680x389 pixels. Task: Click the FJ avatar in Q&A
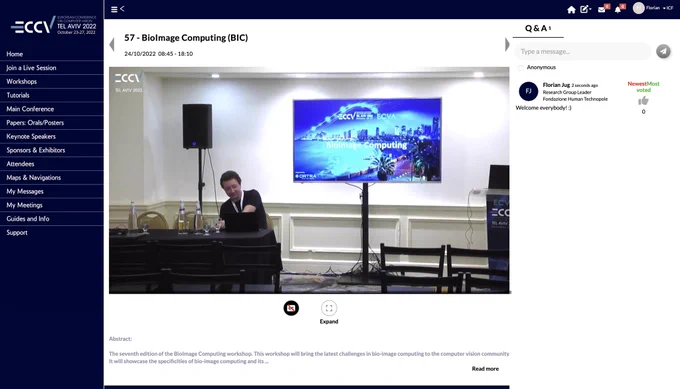(528, 91)
